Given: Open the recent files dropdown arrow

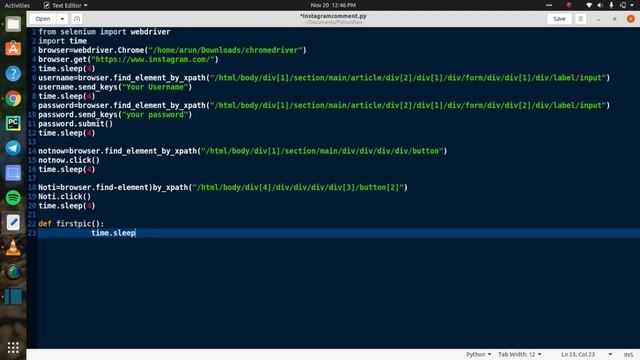Looking at the screenshot, I should coord(62,19).
